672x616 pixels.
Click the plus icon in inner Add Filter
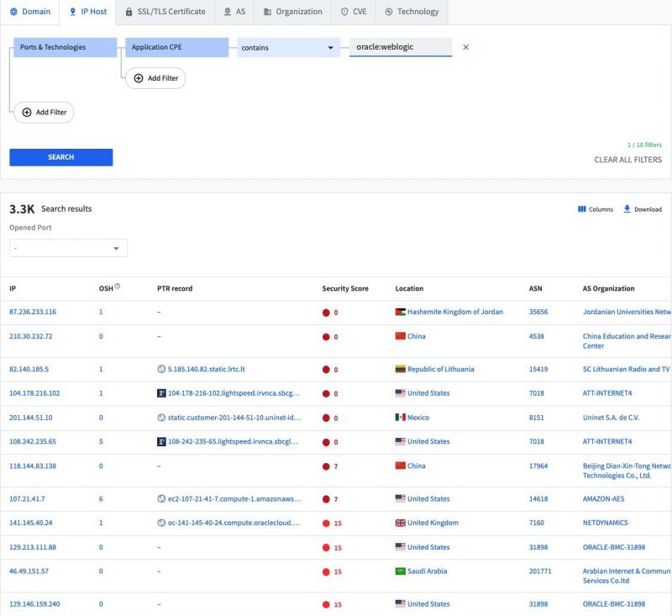(139, 78)
